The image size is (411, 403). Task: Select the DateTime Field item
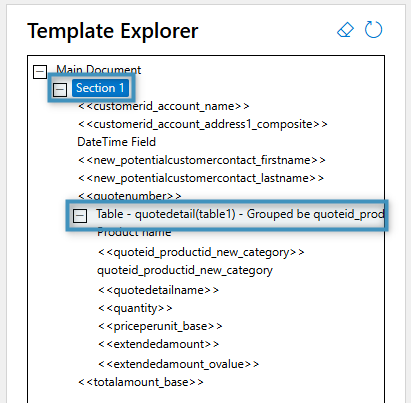tap(116, 142)
